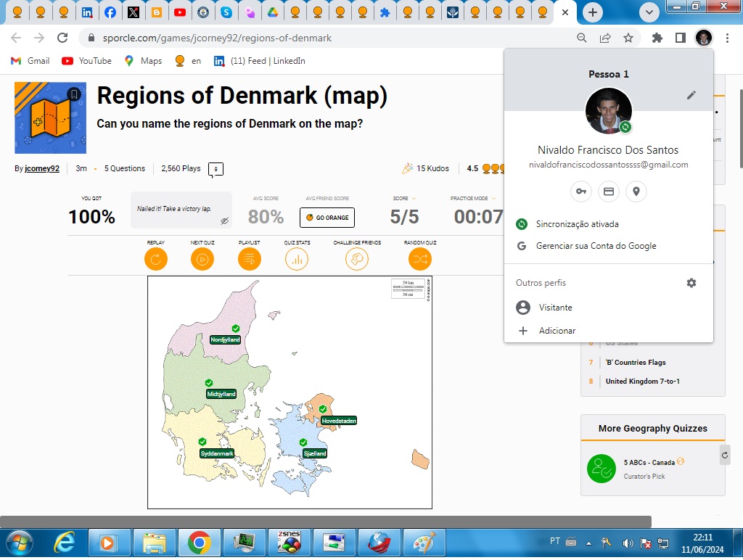This screenshot has height=560, width=743.
Task: Select the Replay quiz icon
Action: (155, 258)
